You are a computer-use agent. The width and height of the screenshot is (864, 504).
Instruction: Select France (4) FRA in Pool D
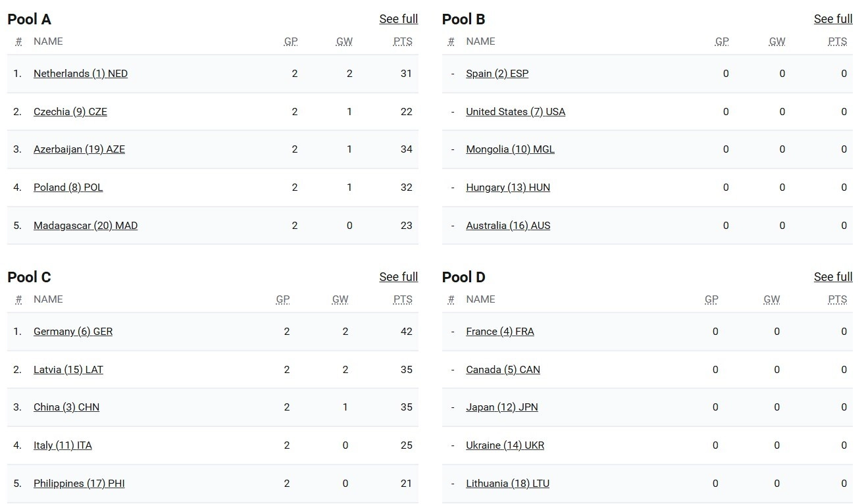pyautogui.click(x=500, y=332)
